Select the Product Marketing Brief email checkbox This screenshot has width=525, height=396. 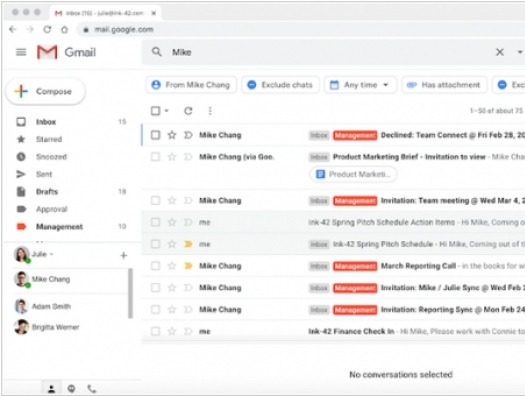click(155, 157)
